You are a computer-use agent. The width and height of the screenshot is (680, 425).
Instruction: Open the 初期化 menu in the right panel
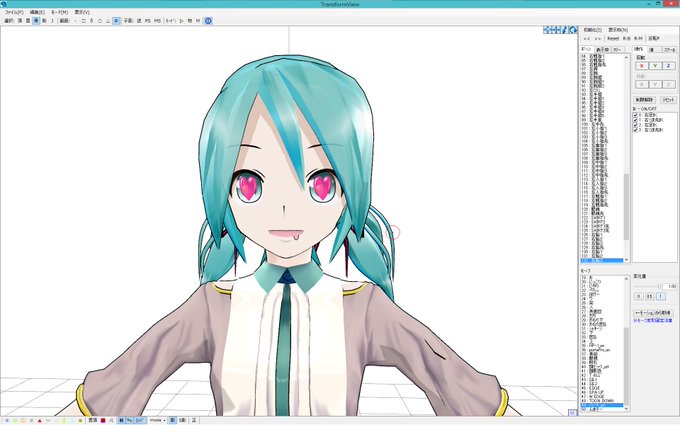click(592, 30)
